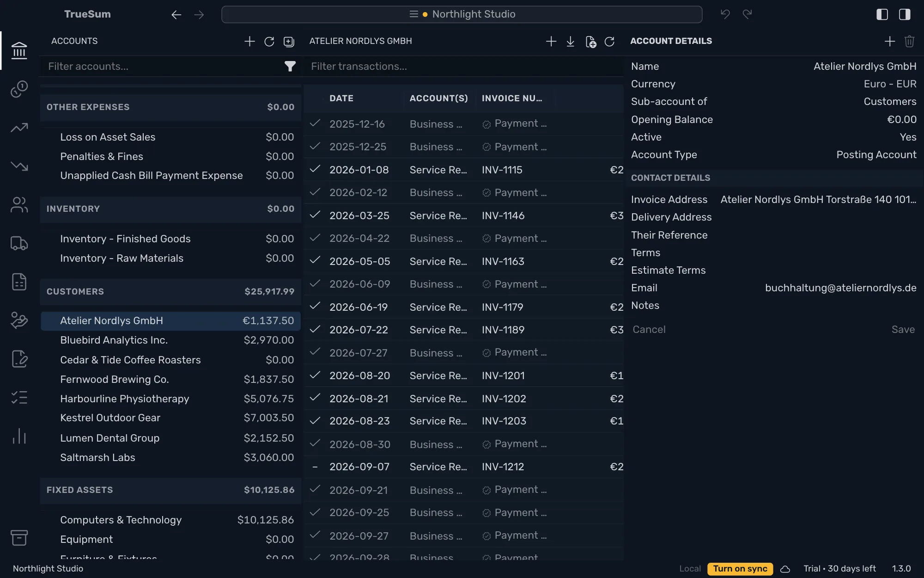924x578 pixels.
Task: Select Kestrel Outdoor Gear account
Action: [x=170, y=418]
